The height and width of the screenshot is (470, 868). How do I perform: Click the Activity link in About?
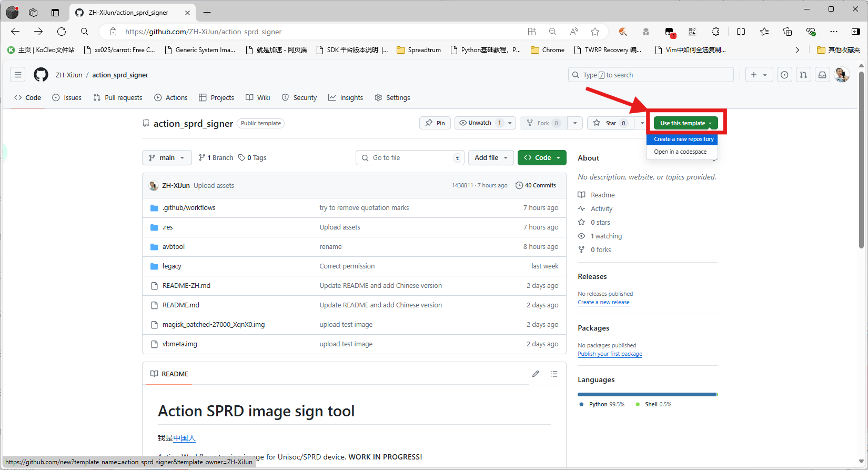tap(602, 209)
